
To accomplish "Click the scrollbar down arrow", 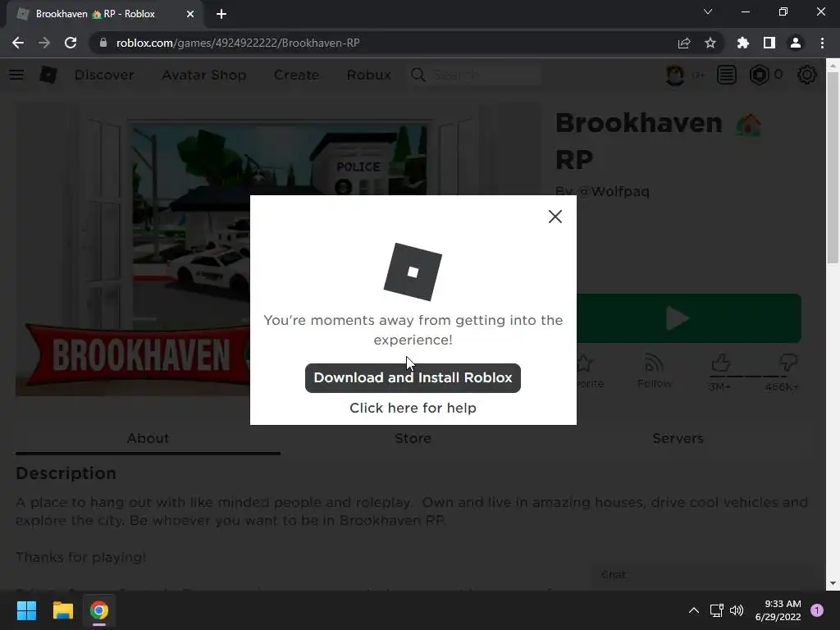I will point(832,583).
